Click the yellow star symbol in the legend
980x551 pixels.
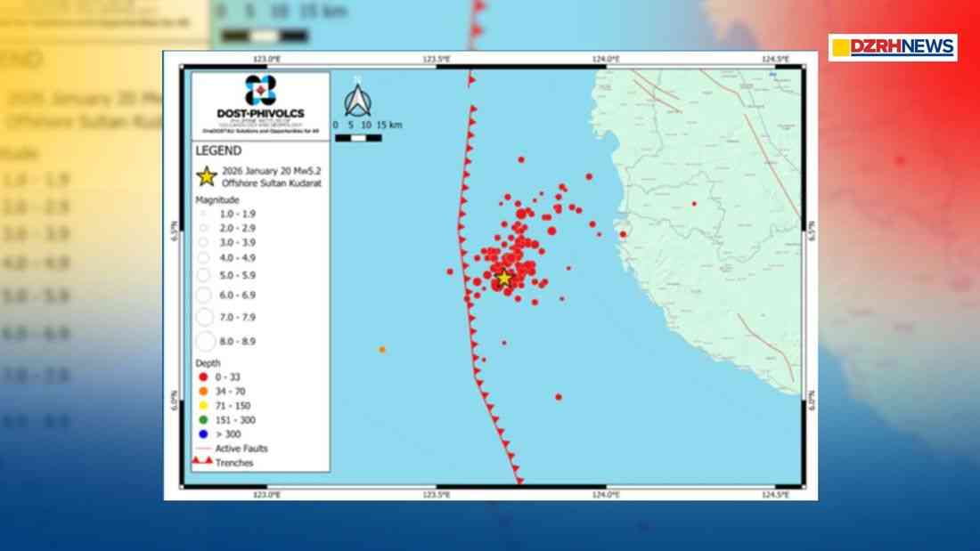(207, 177)
